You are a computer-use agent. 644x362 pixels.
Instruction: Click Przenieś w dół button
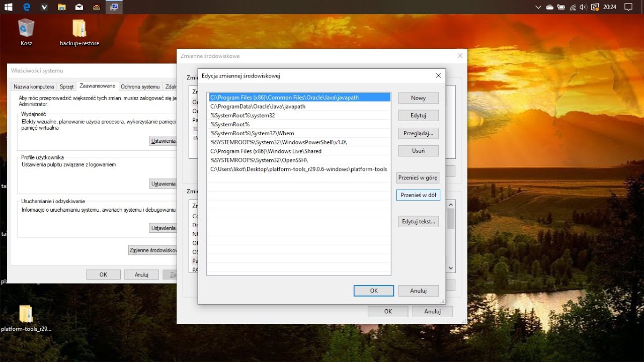pos(418,195)
